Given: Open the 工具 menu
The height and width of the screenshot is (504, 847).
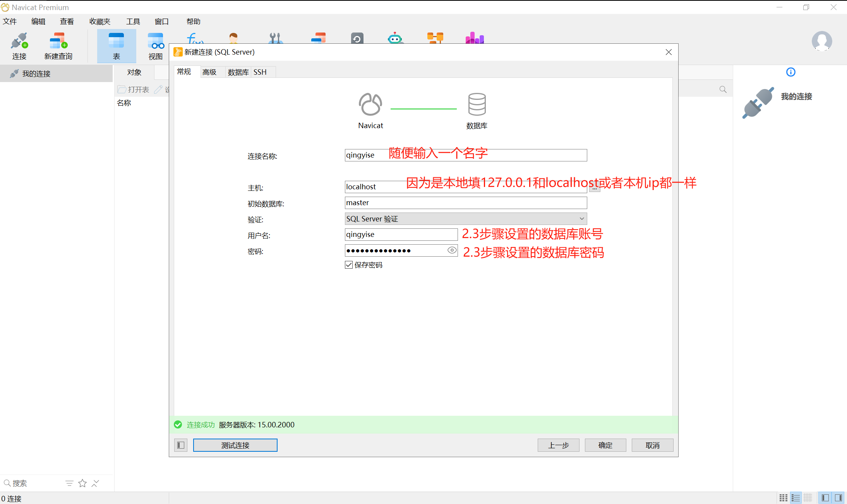Looking at the screenshot, I should (x=133, y=22).
